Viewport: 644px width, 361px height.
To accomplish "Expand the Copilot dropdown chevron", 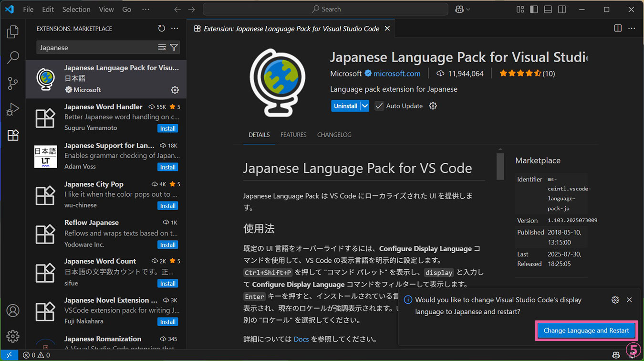I will click(468, 9).
